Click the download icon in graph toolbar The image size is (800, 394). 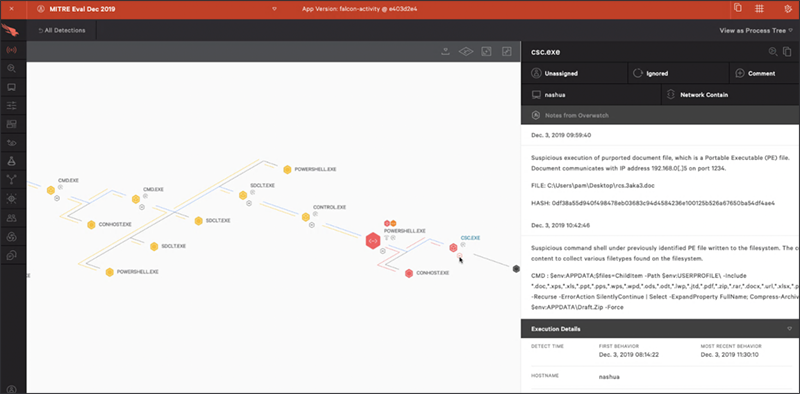445,51
